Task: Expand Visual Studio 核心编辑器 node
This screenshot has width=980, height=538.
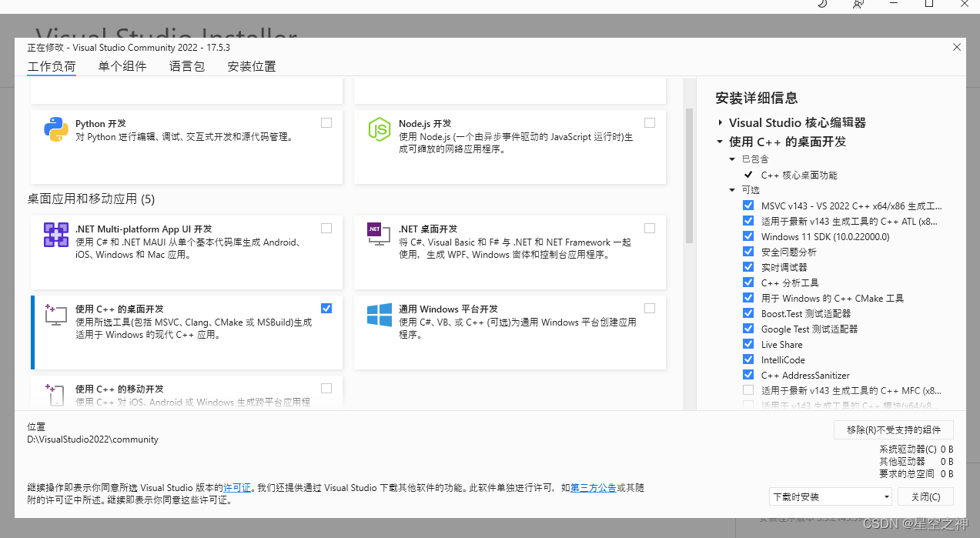Action: [720, 122]
